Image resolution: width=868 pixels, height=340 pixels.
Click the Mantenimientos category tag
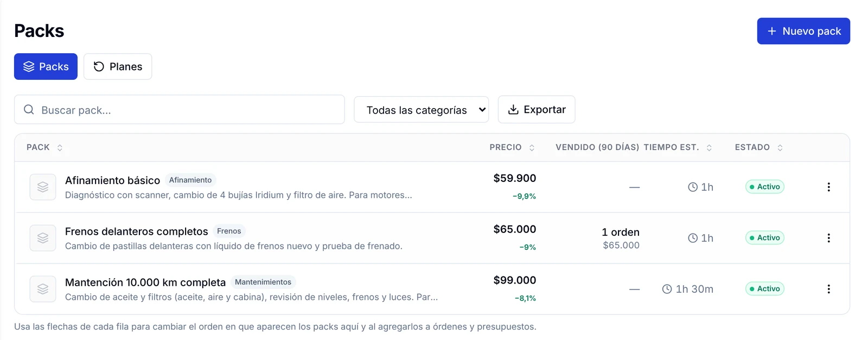(263, 282)
